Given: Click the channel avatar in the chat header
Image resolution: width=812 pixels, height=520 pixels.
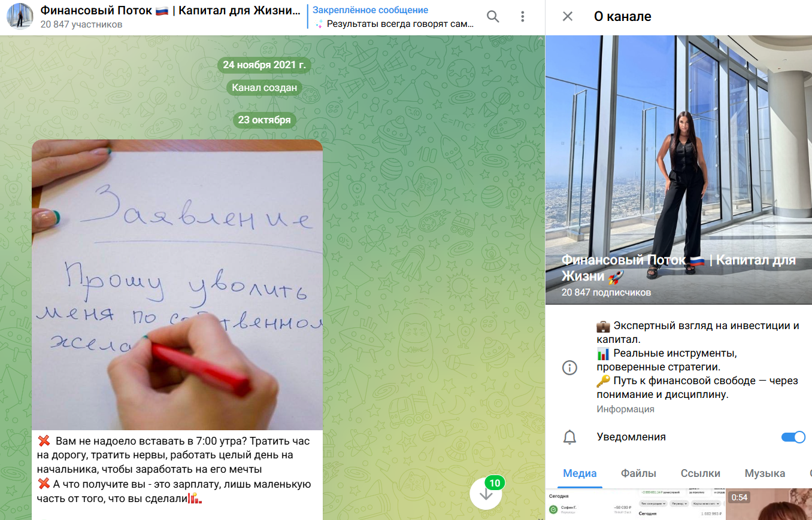Looking at the screenshot, I should (x=20, y=16).
